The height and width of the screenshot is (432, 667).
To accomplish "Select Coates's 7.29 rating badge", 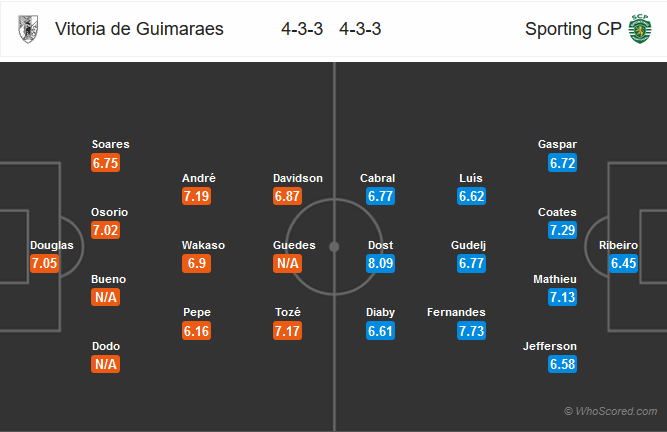I will [562, 230].
